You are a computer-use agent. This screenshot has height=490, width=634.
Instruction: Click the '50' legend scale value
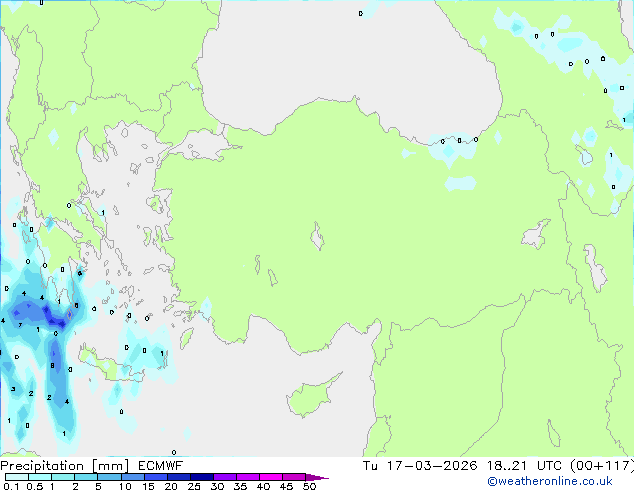point(310,486)
